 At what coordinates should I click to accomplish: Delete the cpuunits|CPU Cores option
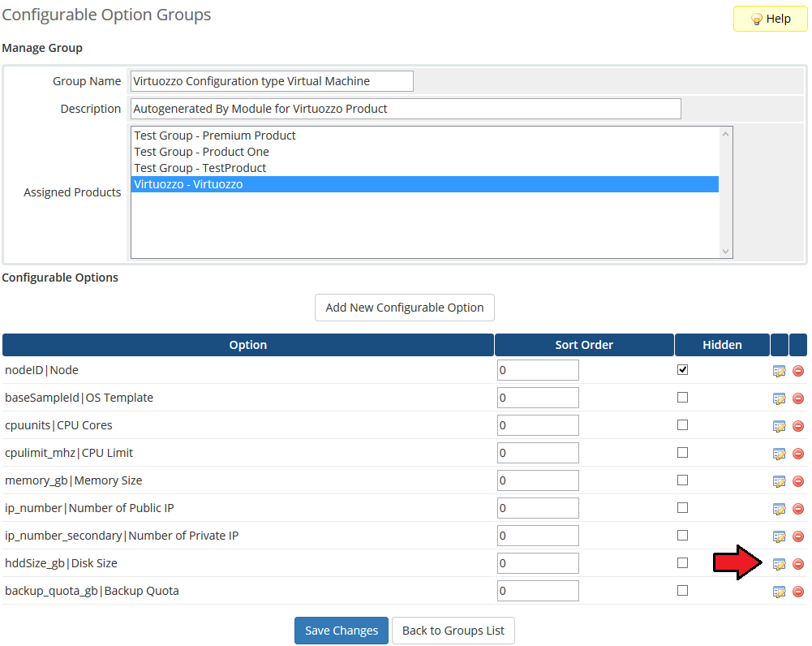(798, 426)
